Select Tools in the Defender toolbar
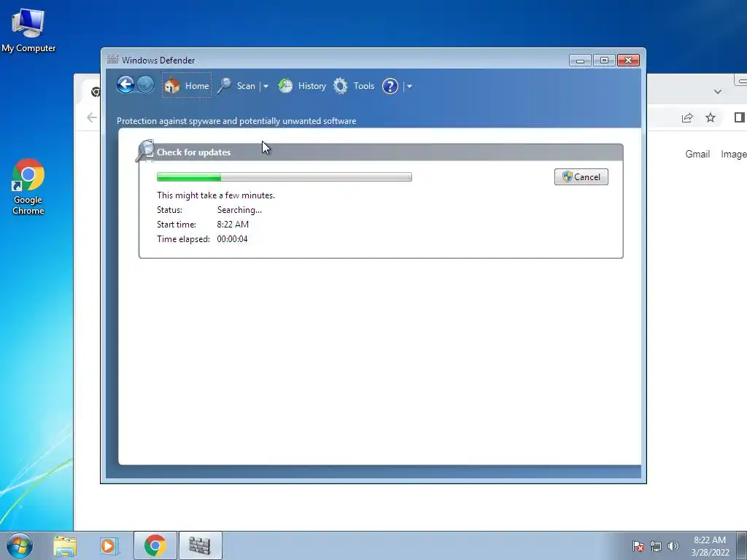 coord(364,86)
